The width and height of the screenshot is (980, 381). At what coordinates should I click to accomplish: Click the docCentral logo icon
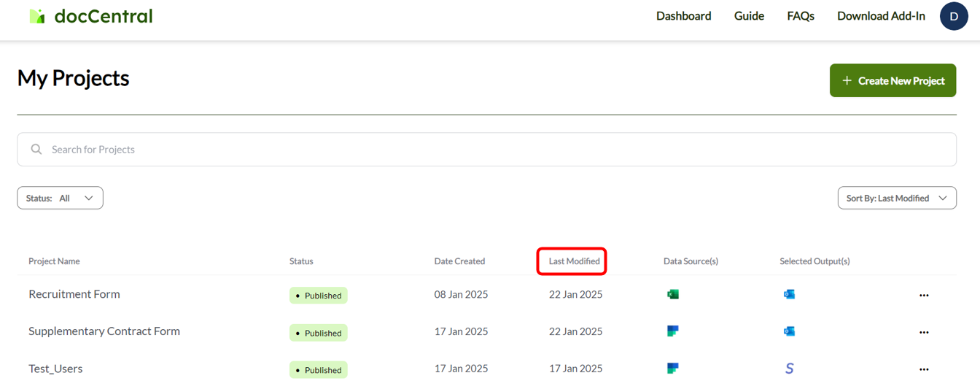tap(37, 16)
